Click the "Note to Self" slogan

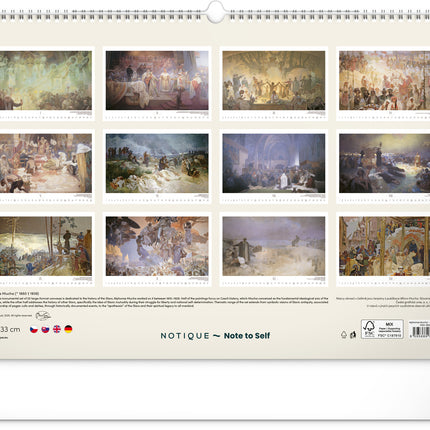(247, 336)
